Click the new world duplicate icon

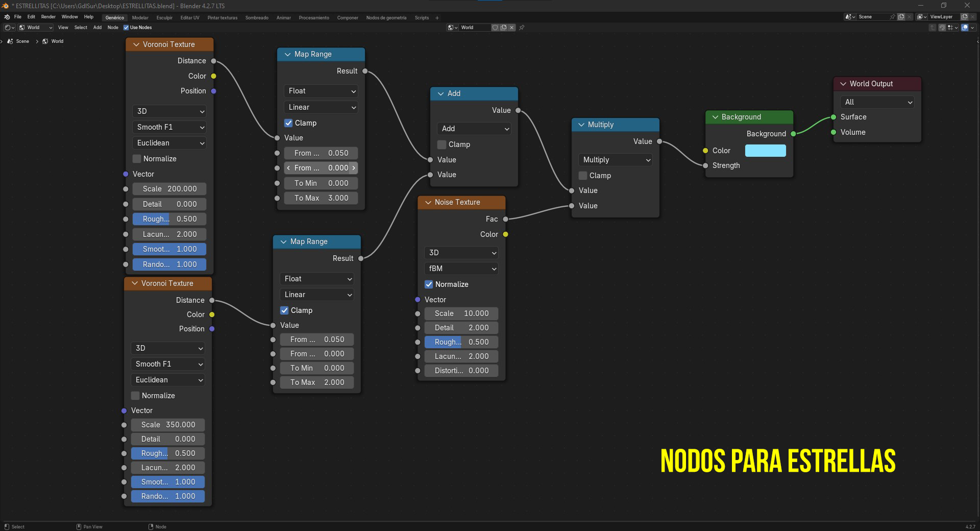click(504, 28)
